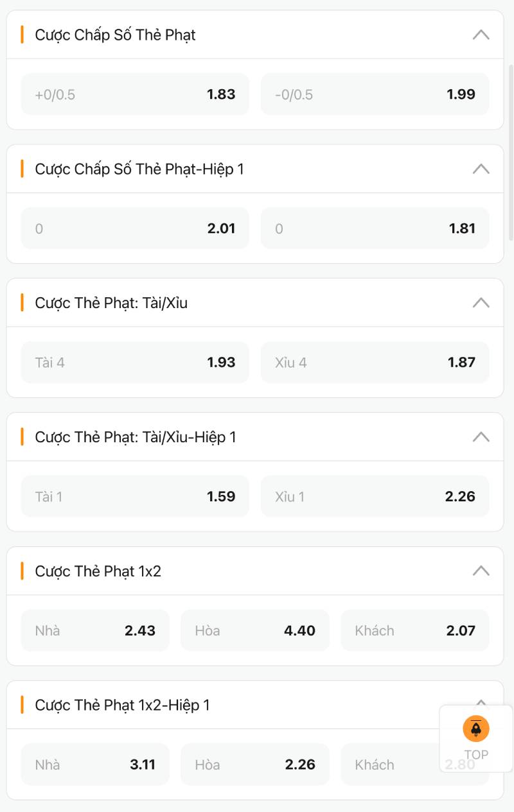Pick first-half Nhà at 3.11
Image resolution: width=514 pixels, height=812 pixels.
(95, 764)
